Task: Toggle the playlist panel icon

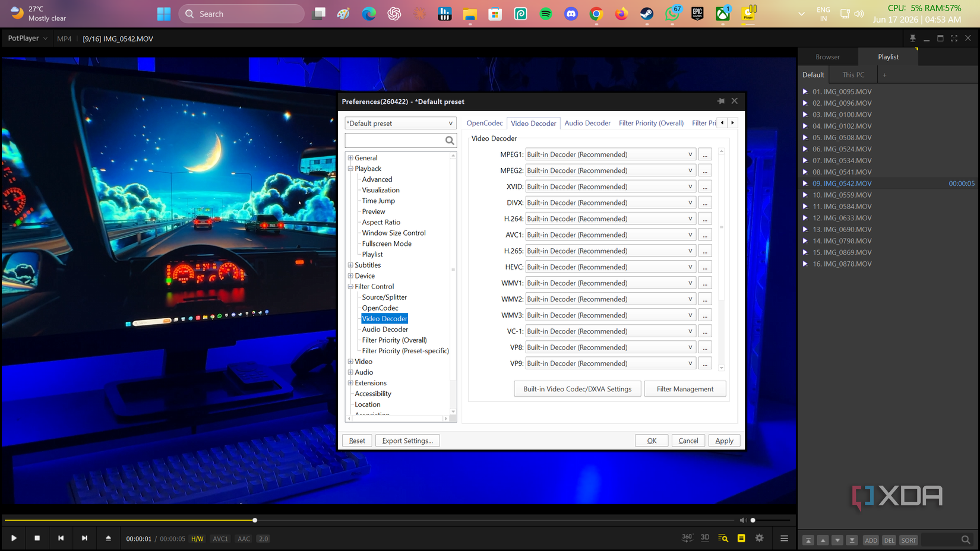Action: pos(741,538)
